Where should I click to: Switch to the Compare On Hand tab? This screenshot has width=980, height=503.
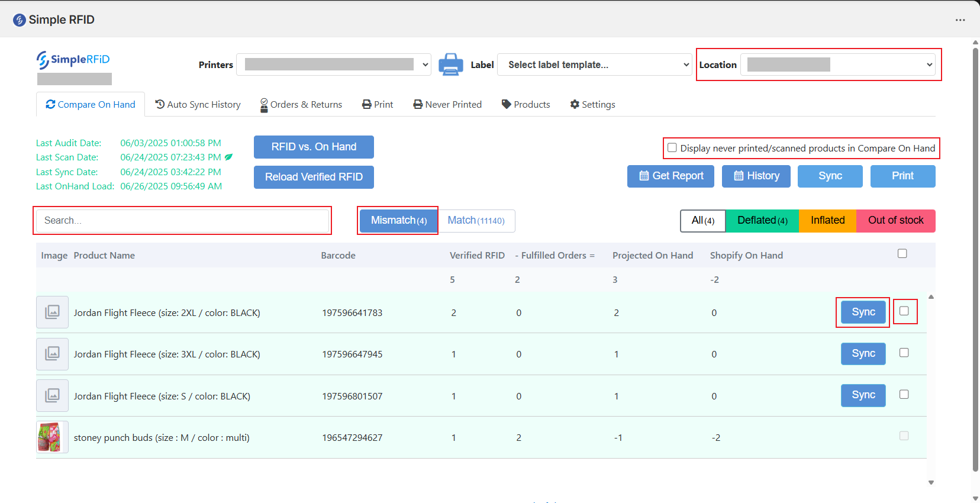click(91, 104)
